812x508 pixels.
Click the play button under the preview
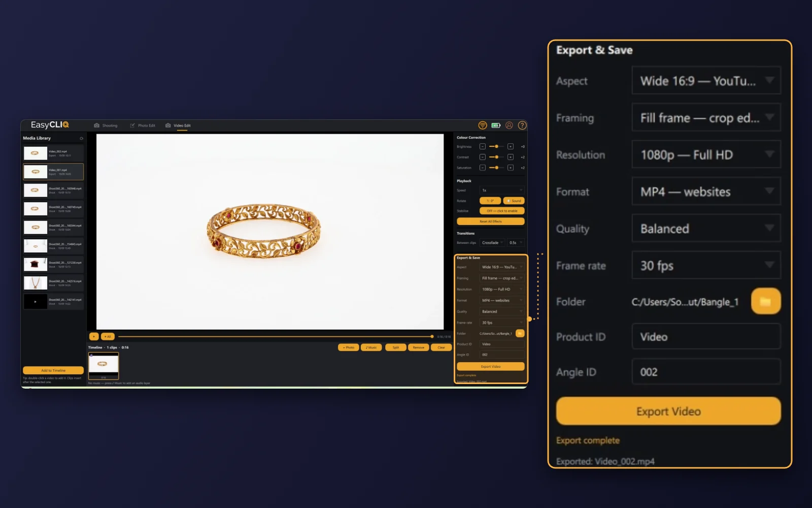94,336
